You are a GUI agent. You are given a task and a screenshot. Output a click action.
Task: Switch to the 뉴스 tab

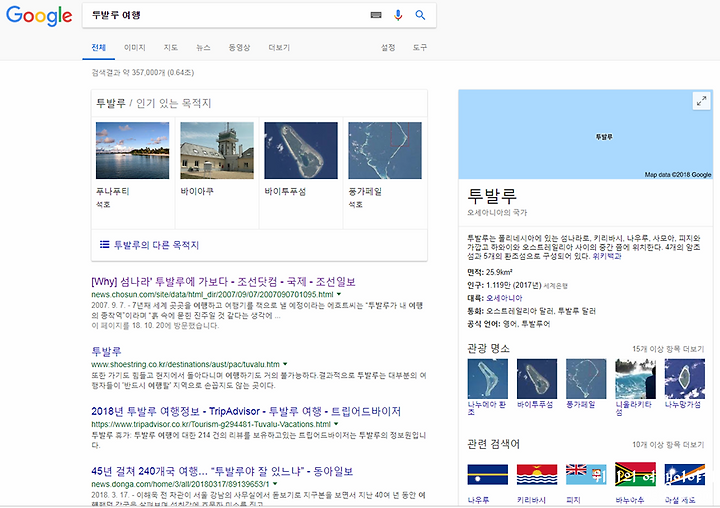coord(203,48)
